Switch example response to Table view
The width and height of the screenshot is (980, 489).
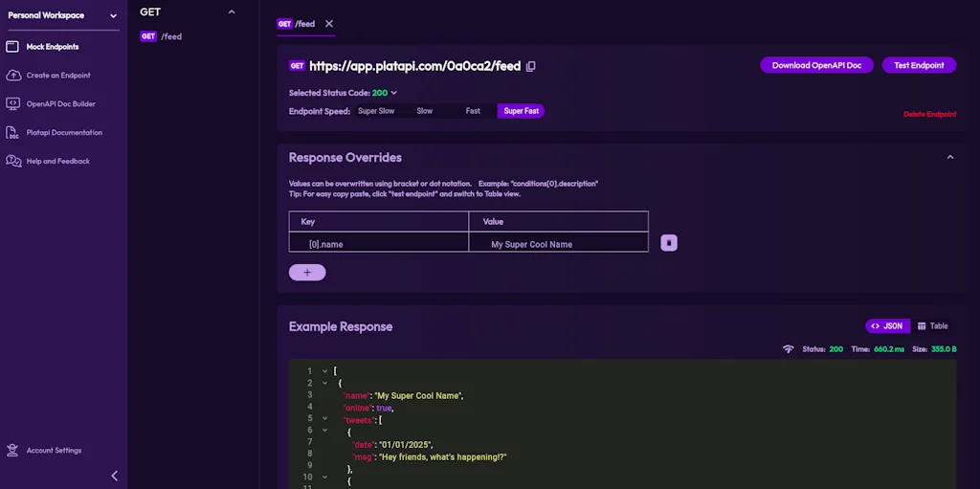pos(932,325)
